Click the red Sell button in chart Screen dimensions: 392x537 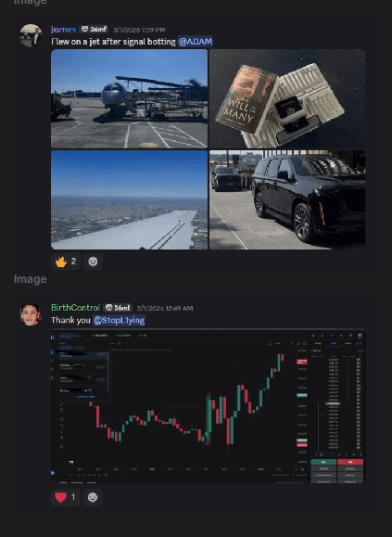(x=350, y=462)
